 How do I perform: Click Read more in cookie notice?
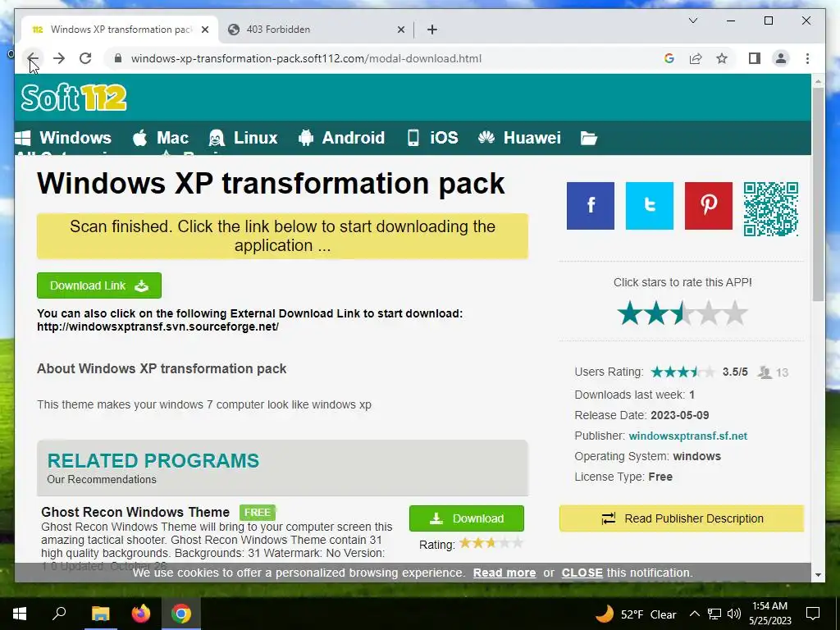click(504, 573)
